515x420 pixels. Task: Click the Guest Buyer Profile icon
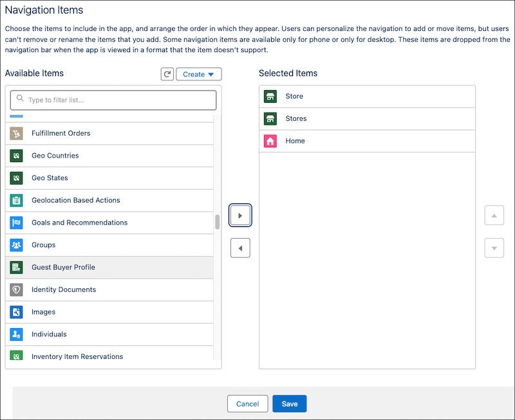[x=16, y=267]
